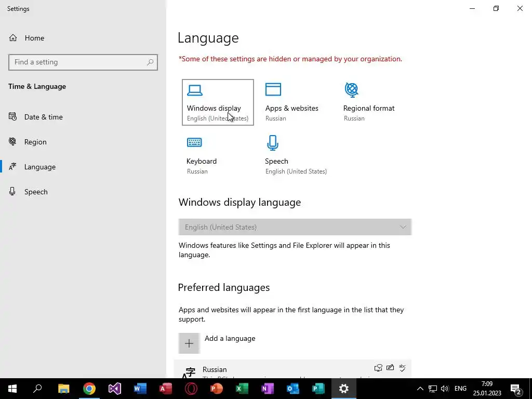
Task: Select the Russian language entry
Action: 292,369
